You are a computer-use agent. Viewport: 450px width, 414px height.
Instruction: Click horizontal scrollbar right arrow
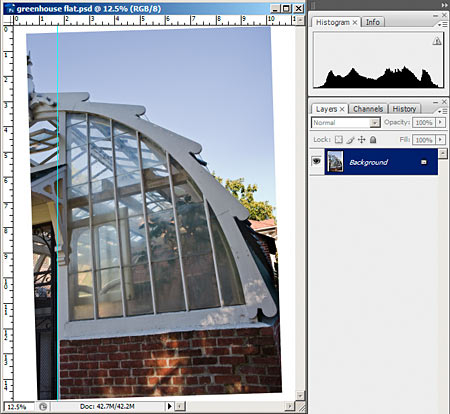(x=289, y=406)
